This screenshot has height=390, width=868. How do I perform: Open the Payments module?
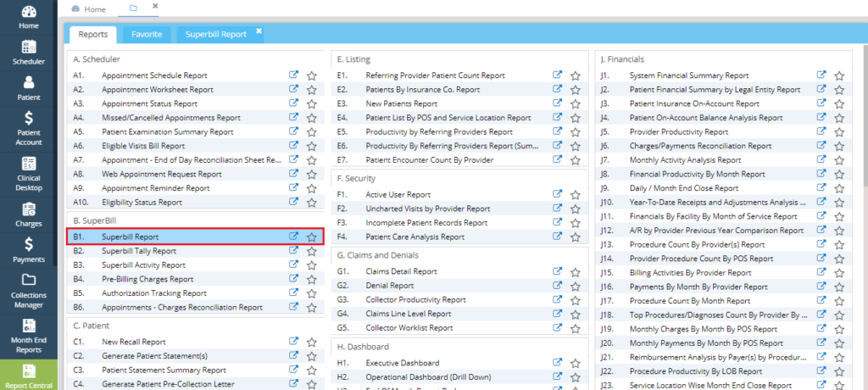[x=28, y=250]
